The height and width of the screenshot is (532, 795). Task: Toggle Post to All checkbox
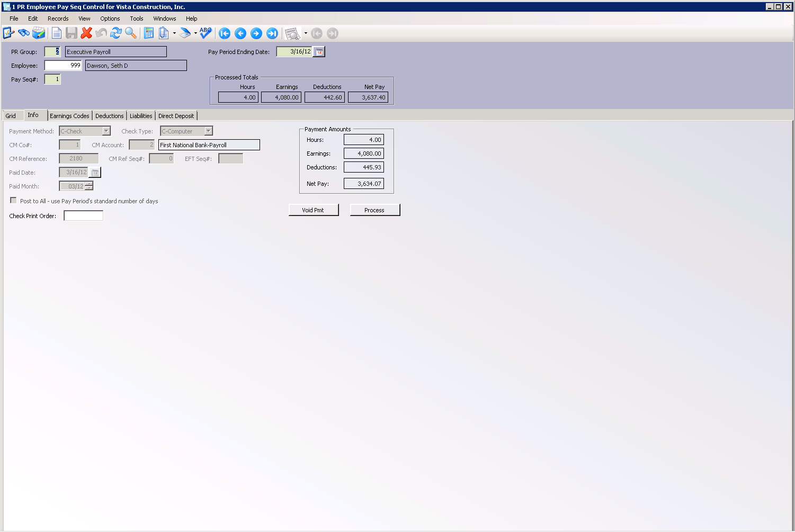coord(13,201)
